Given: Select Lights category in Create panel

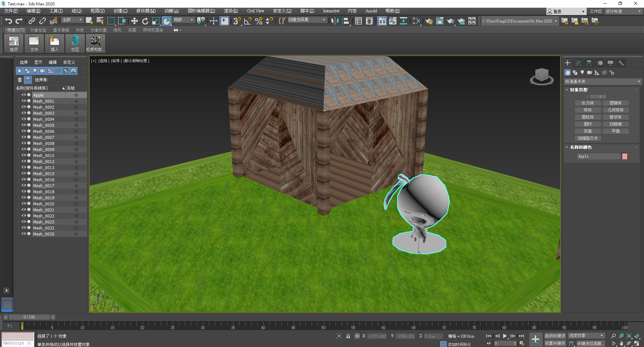Looking at the screenshot, I should point(582,72).
